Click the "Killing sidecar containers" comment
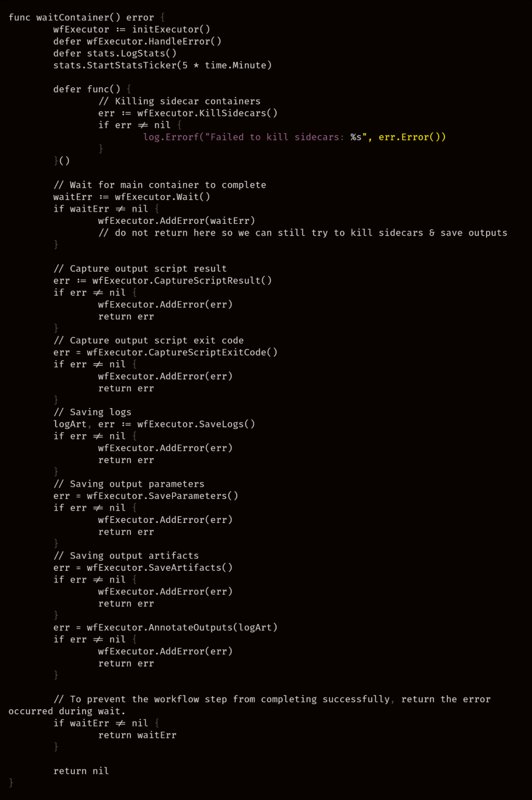 tap(179, 101)
